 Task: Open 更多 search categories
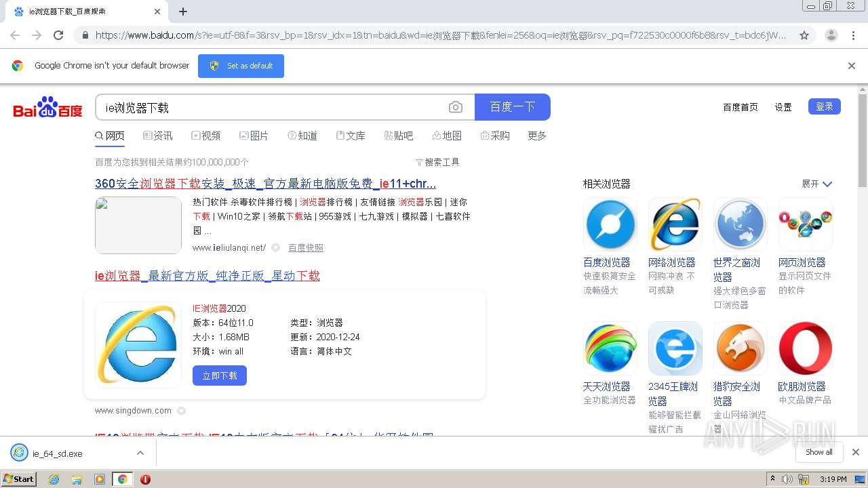coord(537,136)
